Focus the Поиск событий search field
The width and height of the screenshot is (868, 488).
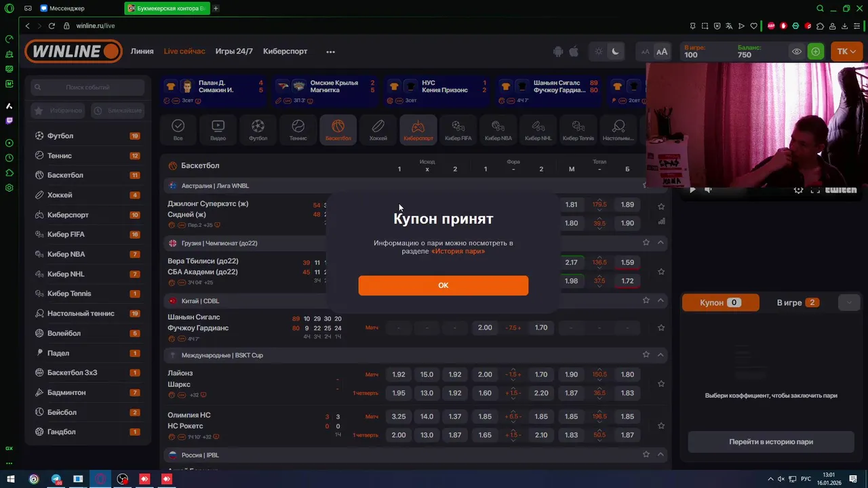[x=87, y=87]
